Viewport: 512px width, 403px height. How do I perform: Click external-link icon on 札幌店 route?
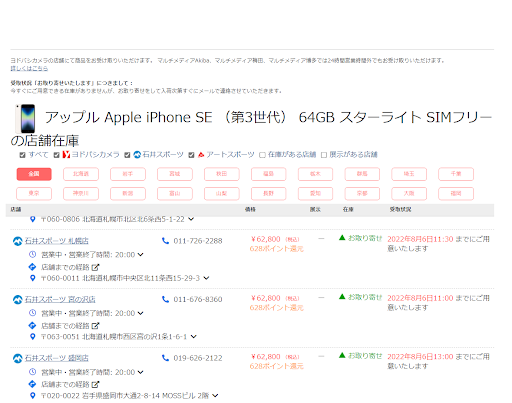coord(95,267)
